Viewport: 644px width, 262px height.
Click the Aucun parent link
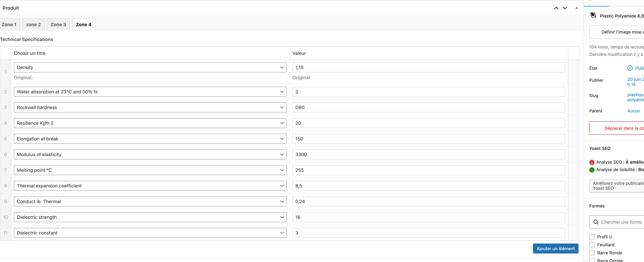(x=633, y=111)
